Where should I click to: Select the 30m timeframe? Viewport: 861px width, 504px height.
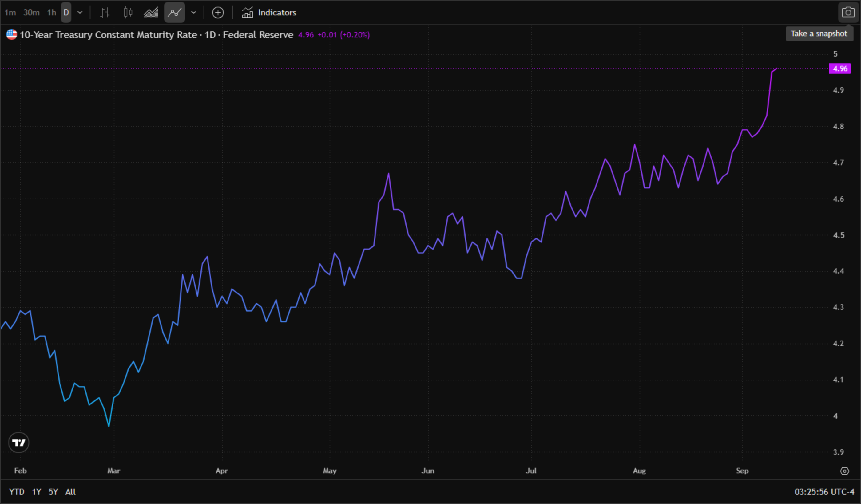pos(31,13)
